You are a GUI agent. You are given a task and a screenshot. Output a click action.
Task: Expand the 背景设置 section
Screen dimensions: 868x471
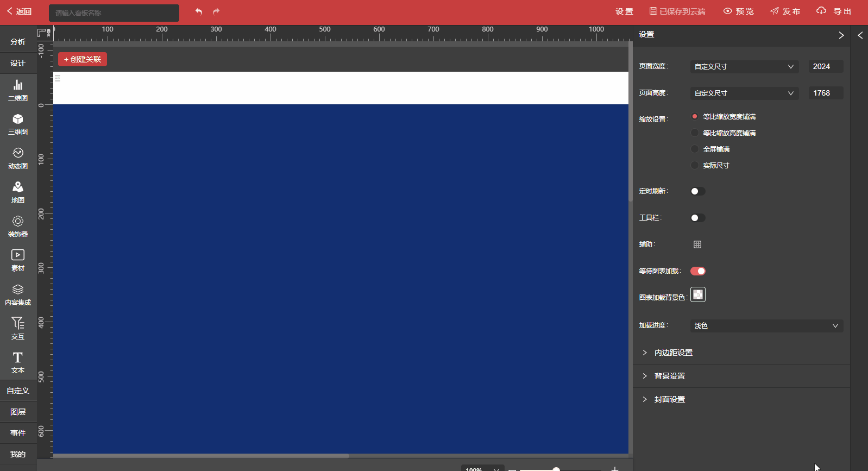[670, 376]
